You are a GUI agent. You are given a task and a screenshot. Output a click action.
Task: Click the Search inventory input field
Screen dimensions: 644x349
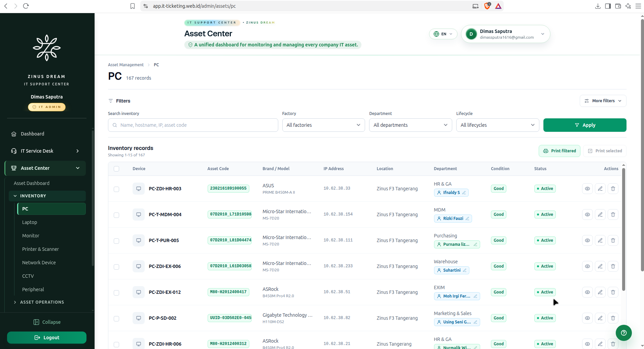coord(193,125)
